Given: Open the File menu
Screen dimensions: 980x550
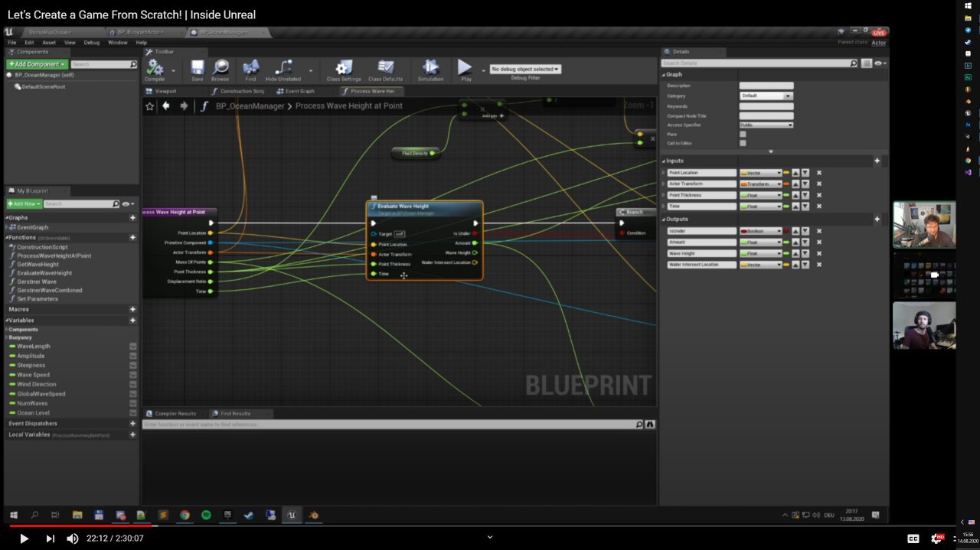Looking at the screenshot, I should (x=11, y=43).
